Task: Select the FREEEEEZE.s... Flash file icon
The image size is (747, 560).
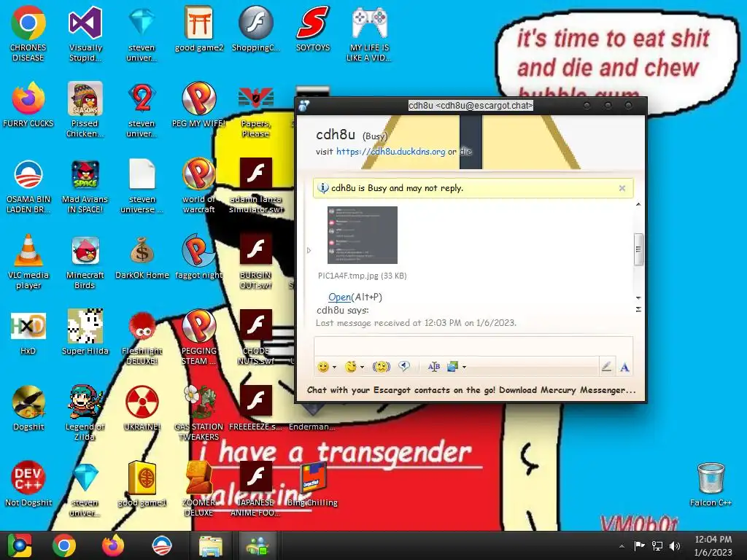Action: click(256, 408)
